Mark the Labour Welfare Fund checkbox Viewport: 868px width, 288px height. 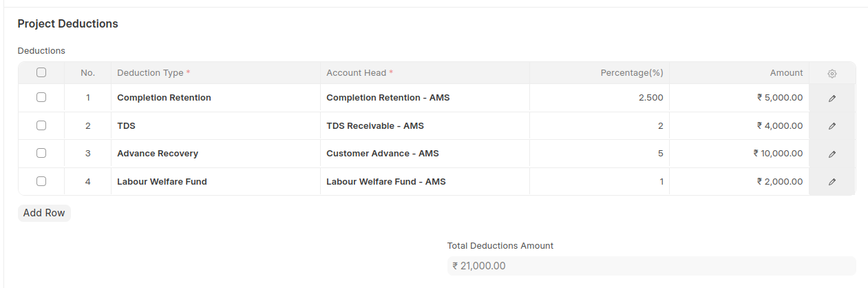41,181
